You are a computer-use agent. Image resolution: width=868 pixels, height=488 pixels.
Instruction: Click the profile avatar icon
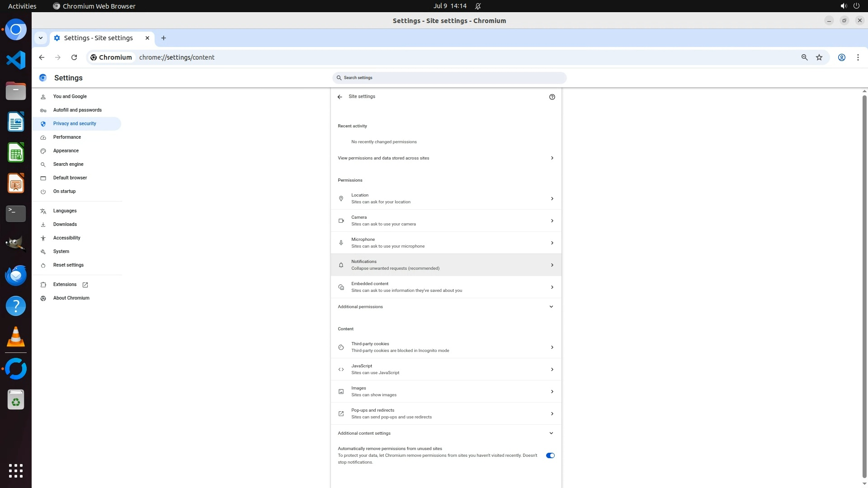842,57
